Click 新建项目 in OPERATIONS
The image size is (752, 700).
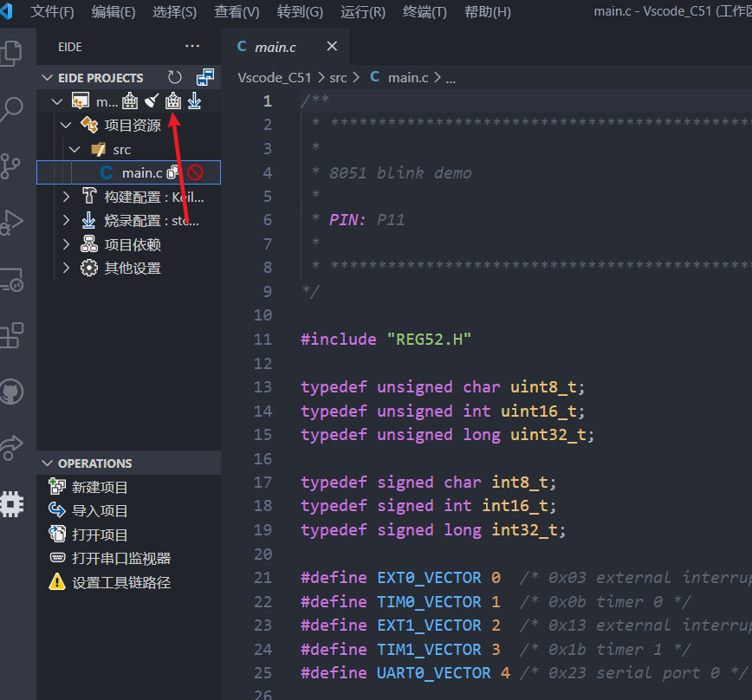tap(100, 487)
